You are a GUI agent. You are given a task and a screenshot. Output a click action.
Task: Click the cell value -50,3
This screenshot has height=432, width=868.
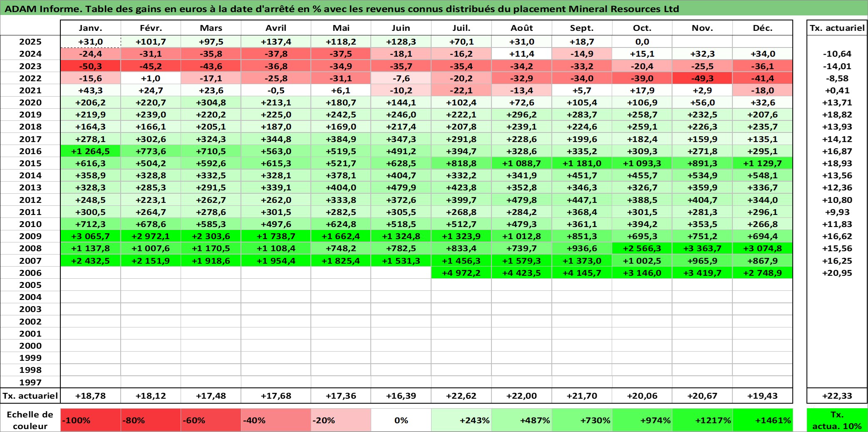[x=90, y=66]
